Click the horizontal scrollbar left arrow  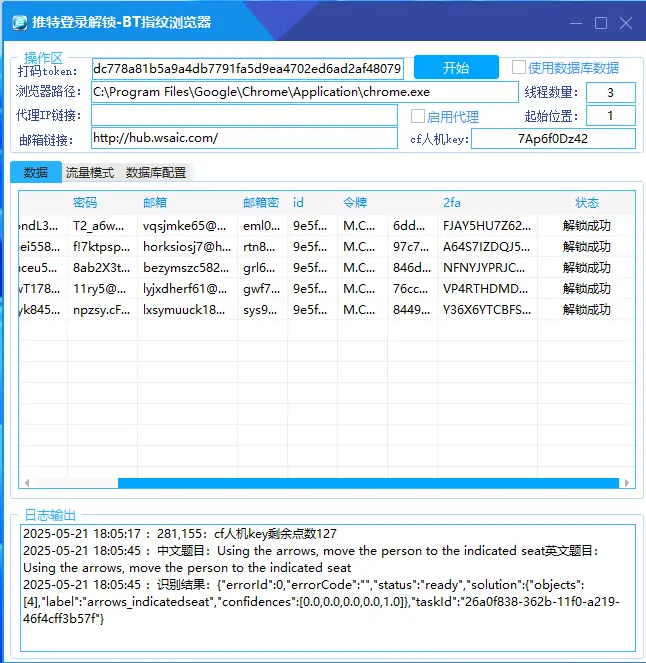(27, 483)
